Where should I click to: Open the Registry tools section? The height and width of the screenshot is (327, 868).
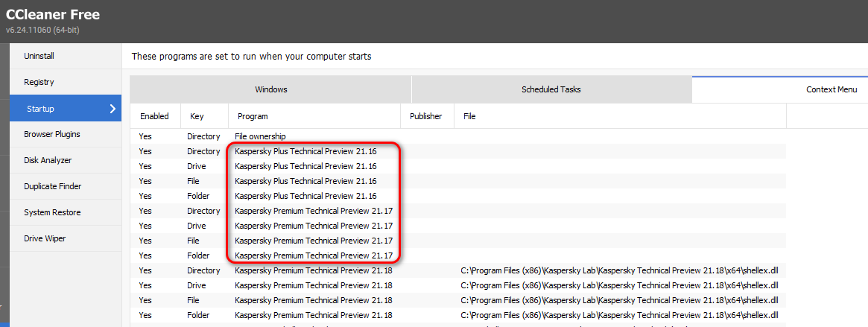click(x=66, y=82)
